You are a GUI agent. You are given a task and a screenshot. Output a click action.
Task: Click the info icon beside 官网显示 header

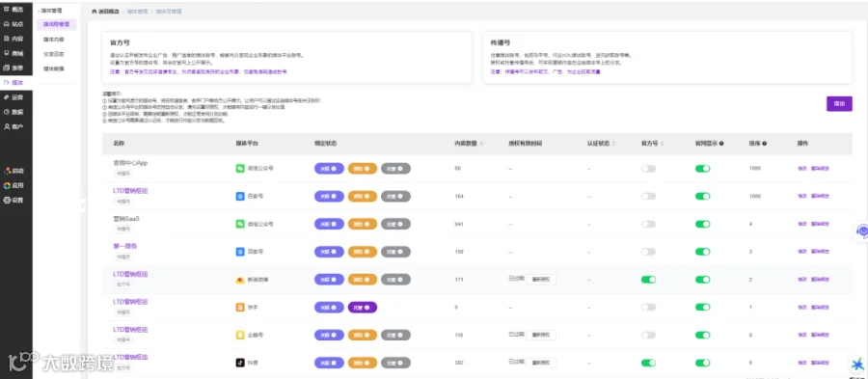click(721, 144)
